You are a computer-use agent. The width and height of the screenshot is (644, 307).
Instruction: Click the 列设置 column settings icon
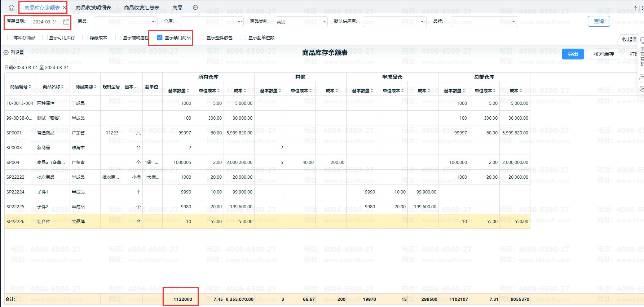click(6, 53)
